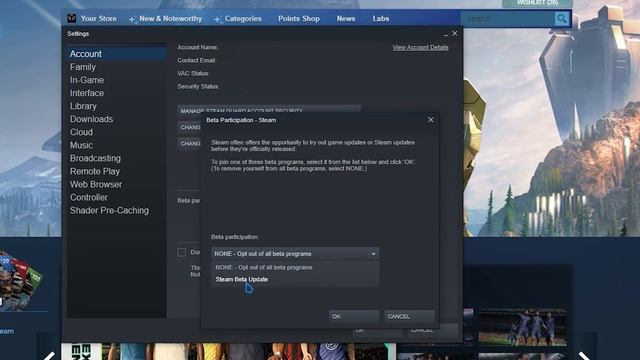This screenshot has width=640, height=360.
Task: Click the store search input field
Action: (508, 19)
